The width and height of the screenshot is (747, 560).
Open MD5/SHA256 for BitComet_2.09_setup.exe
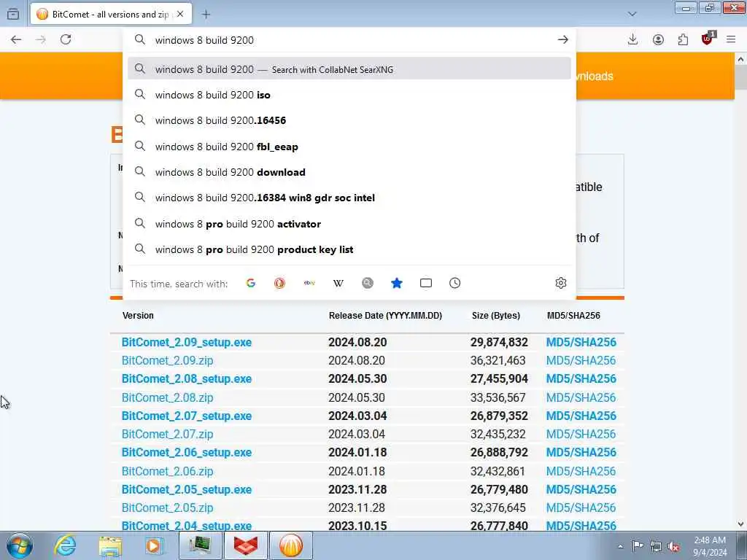click(x=581, y=343)
